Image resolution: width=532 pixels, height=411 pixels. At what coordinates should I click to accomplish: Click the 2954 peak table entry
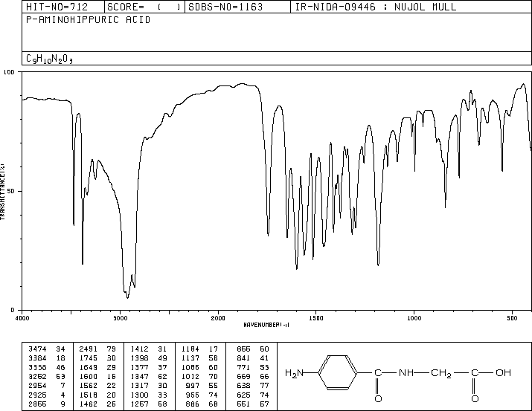47,386
